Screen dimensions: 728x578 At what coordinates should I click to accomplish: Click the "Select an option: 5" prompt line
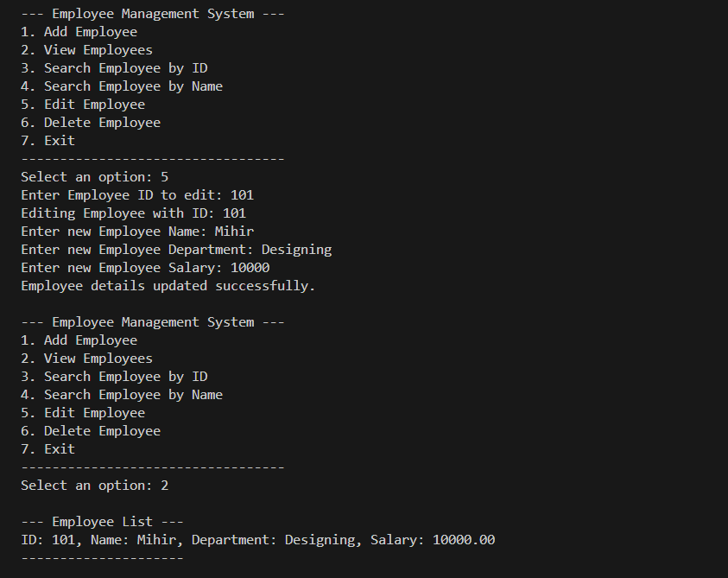click(94, 177)
